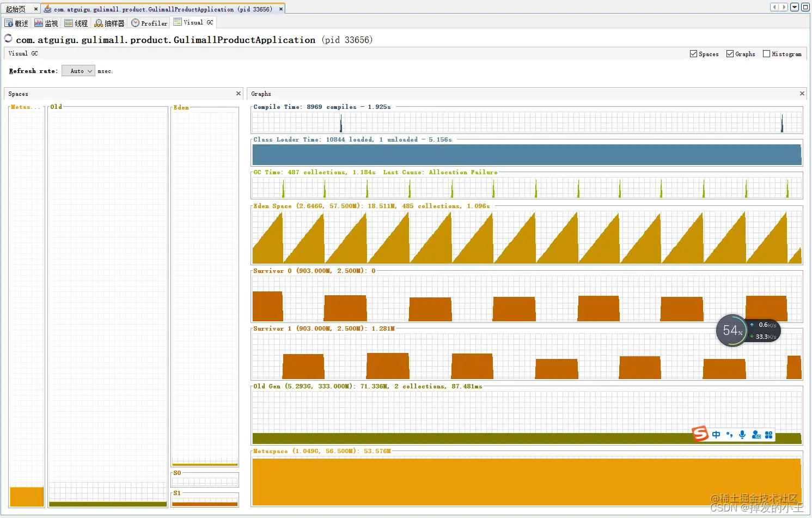
Task: Close the GulimallProductApplication tab
Action: click(281, 9)
